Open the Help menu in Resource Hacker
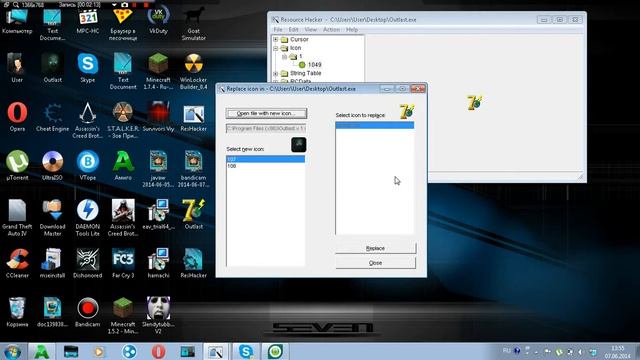This screenshot has height=360, width=640. (352, 29)
